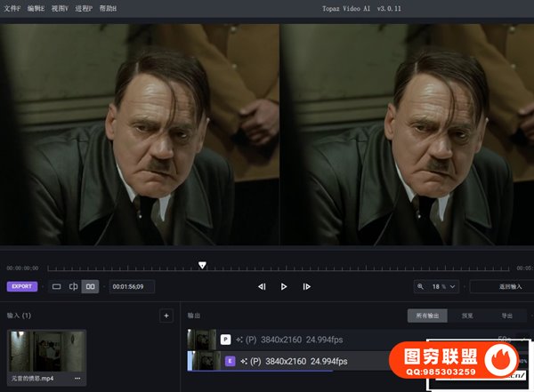This screenshot has width=534, height=392.
Task: Click the playhead marker on the timeline
Action: pos(202,265)
